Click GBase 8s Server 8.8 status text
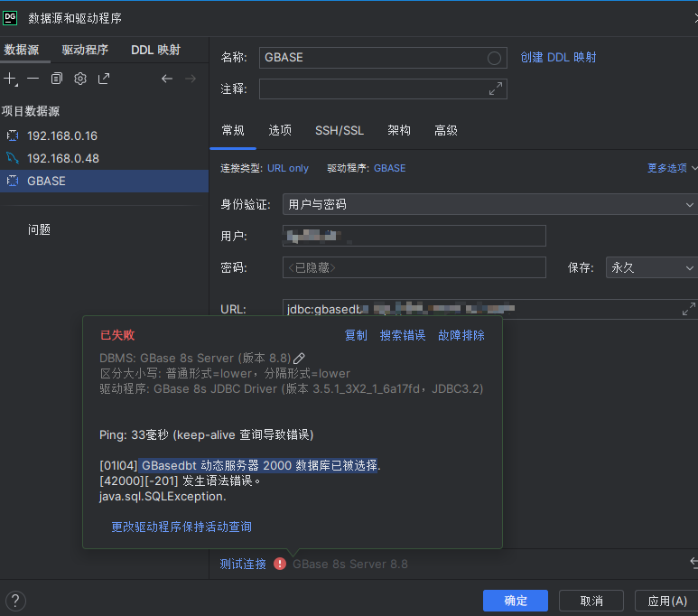The width and height of the screenshot is (698, 616). click(350, 565)
